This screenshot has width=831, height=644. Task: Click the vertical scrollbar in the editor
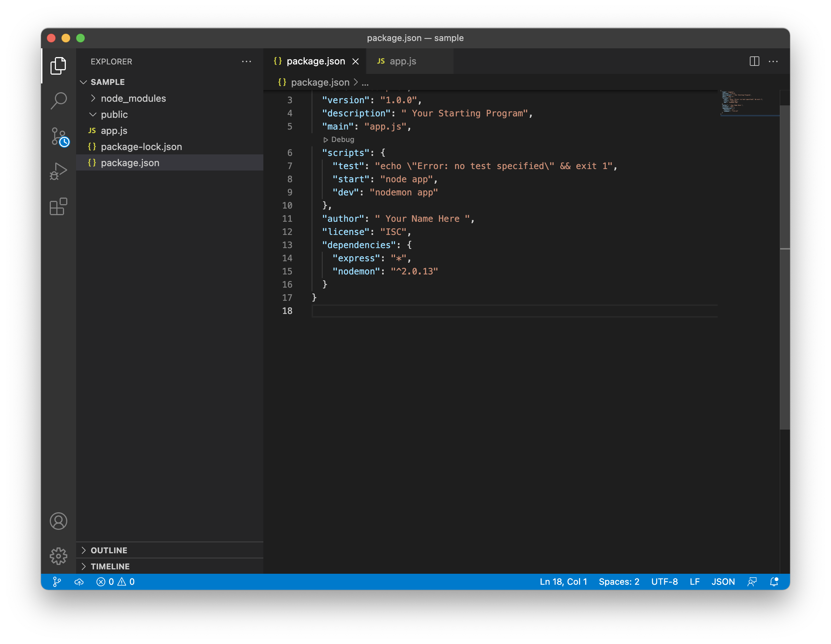[x=785, y=266]
